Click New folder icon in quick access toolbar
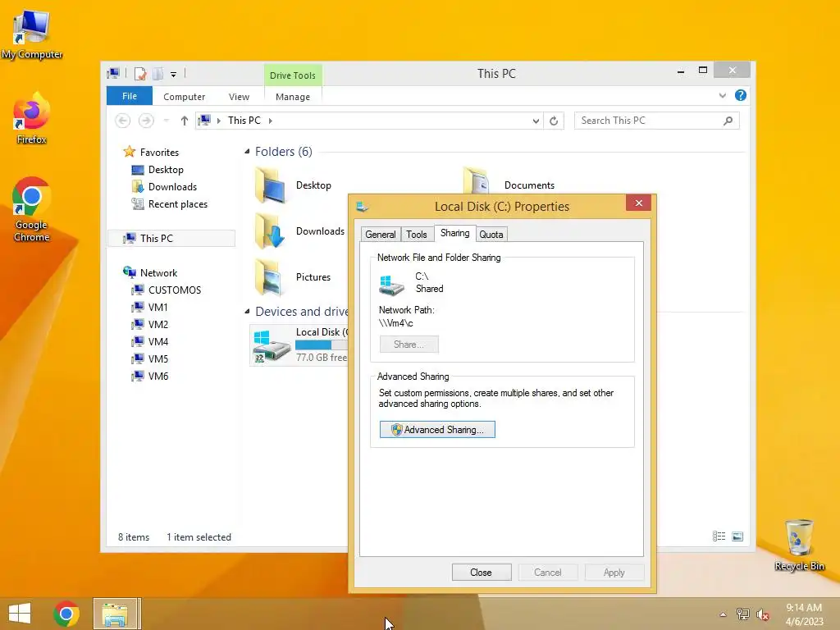The image size is (840, 630). coord(158,73)
